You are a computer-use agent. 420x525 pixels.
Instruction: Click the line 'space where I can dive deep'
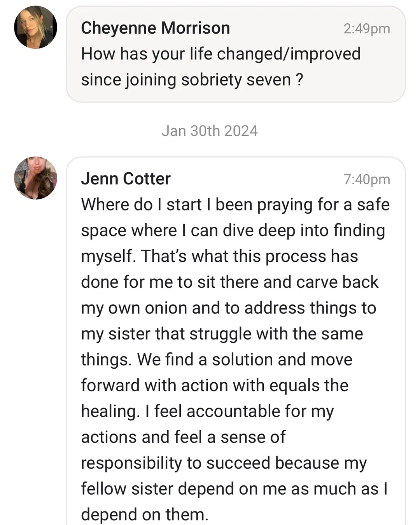pyautogui.click(x=233, y=231)
